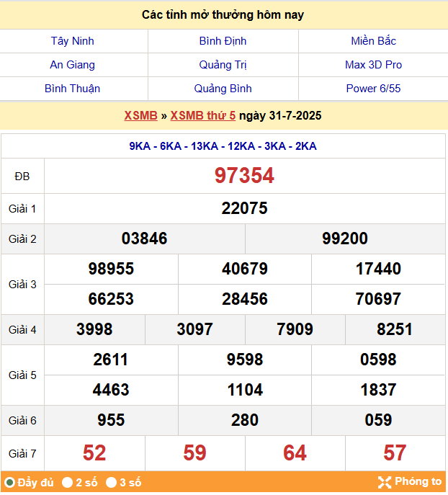This screenshot has height=495, width=448.
Task: Click the special prize number 97354
Action: 244,176
